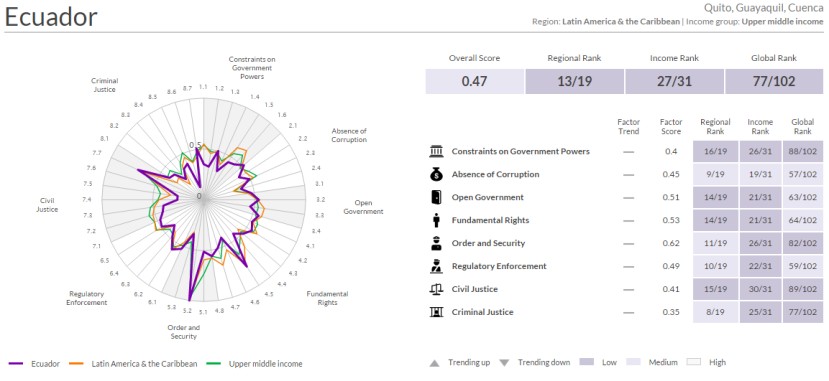
Task: Click the Open Government door icon
Action: [436, 198]
